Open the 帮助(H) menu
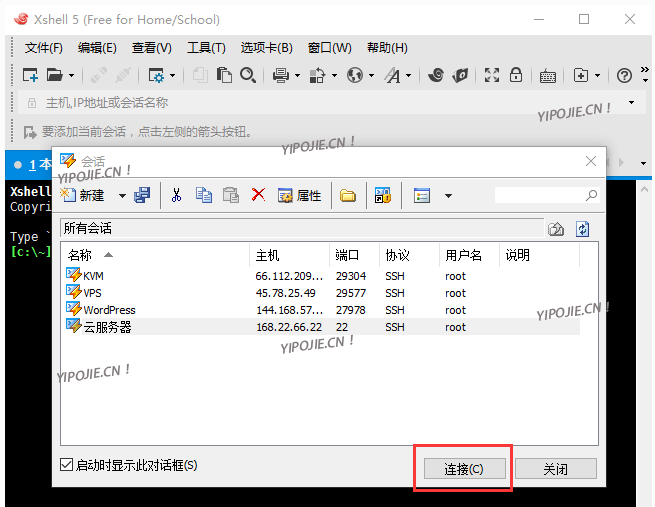The image size is (655, 507). click(x=387, y=48)
